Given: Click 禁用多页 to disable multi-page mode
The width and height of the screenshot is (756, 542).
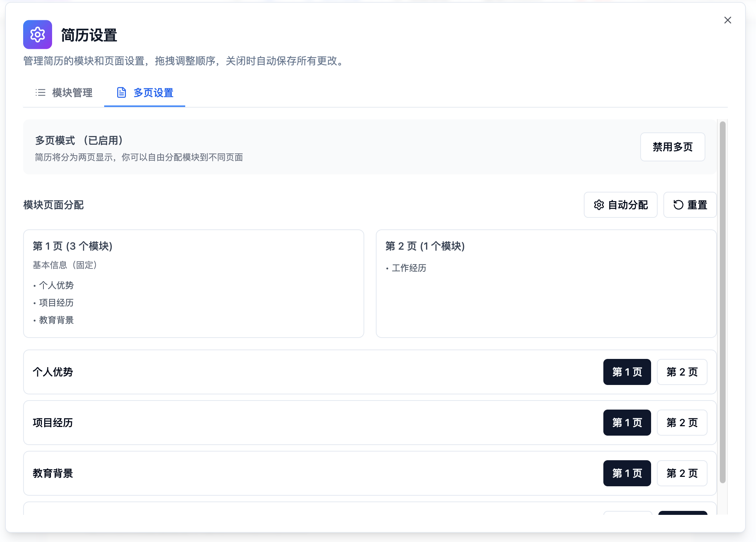Looking at the screenshot, I should click(672, 147).
